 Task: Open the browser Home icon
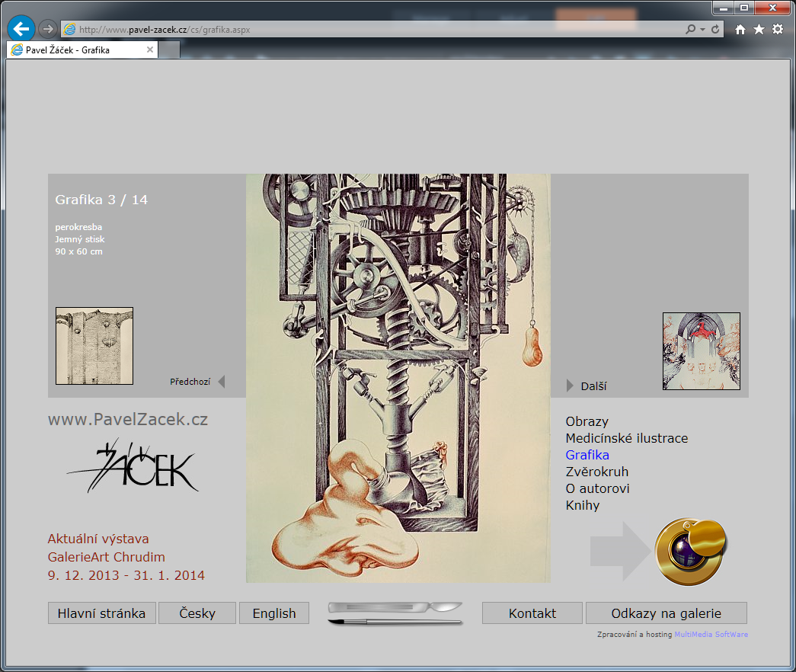click(x=740, y=30)
